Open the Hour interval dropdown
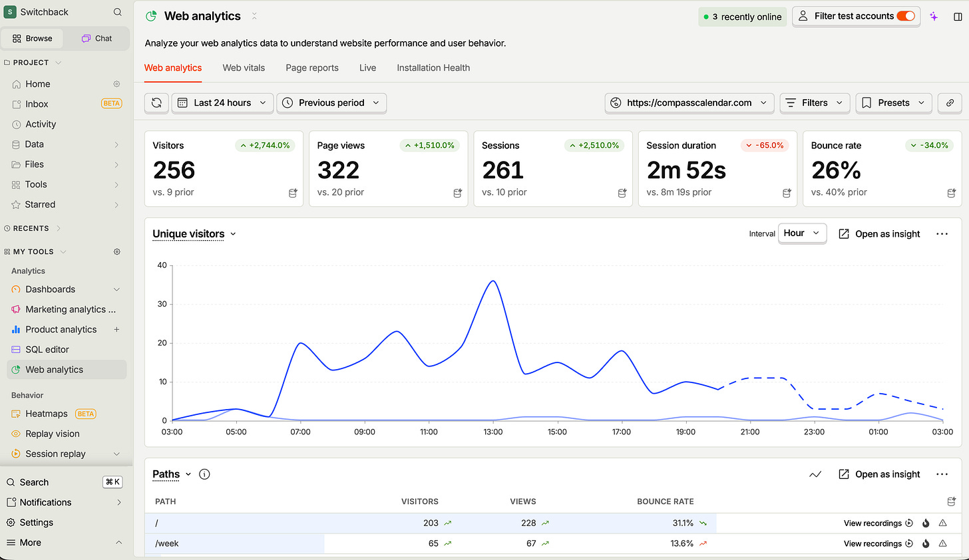The height and width of the screenshot is (560, 969). [802, 233]
